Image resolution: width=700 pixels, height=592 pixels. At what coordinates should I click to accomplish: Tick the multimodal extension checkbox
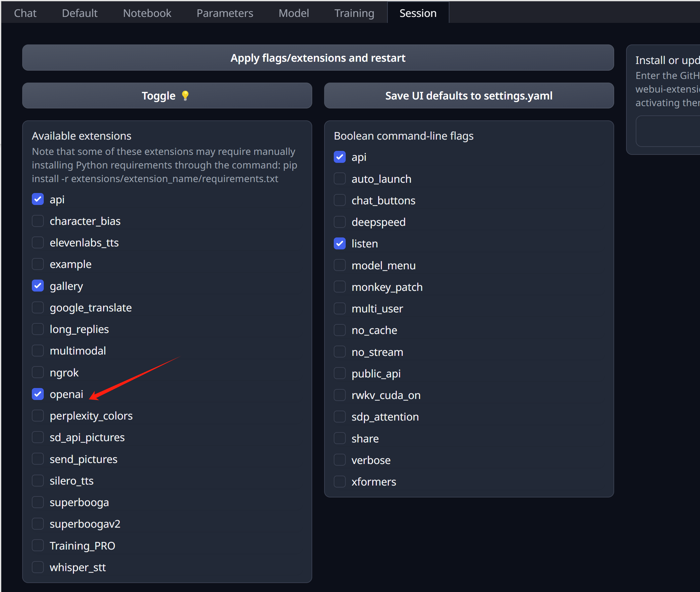tap(38, 351)
